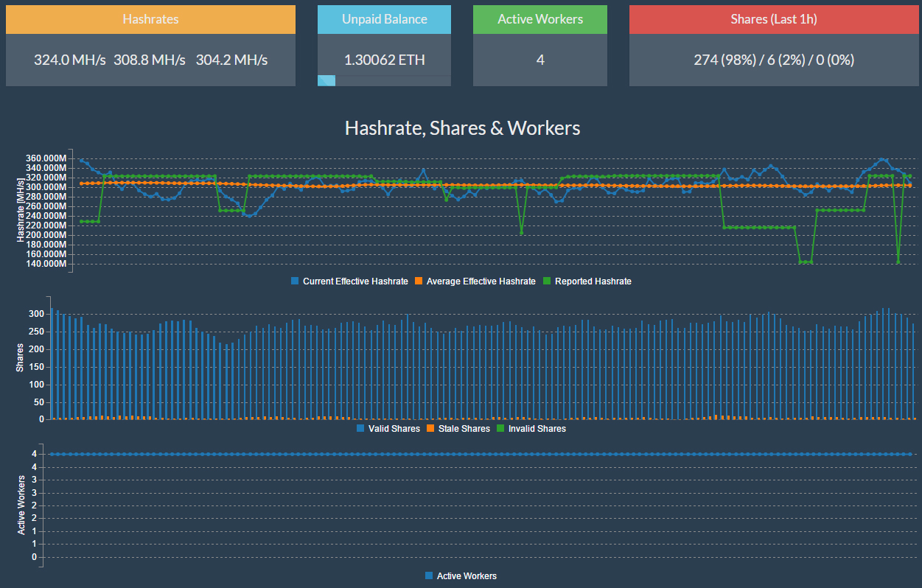The height and width of the screenshot is (588, 922).
Task: Click the worker count 4 in the Active Workers card
Action: [x=540, y=60]
